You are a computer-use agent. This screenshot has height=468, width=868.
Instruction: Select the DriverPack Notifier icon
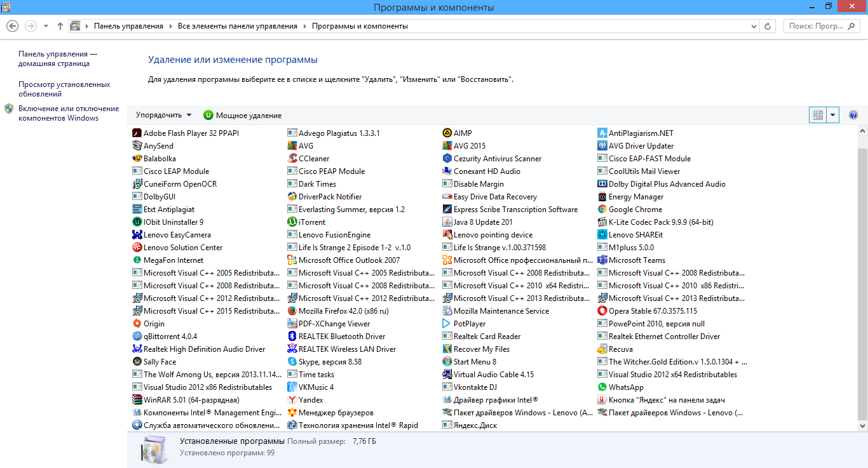[292, 197]
